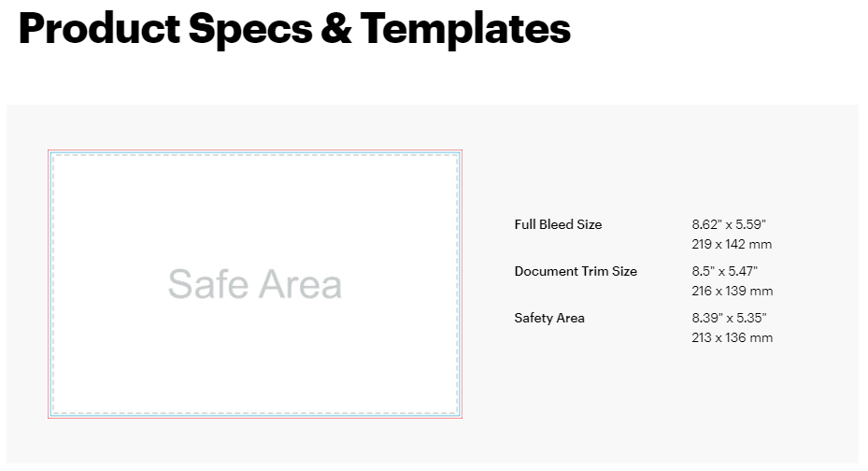The width and height of the screenshot is (868, 471).
Task: Click the word "Product" in the heading
Action: tap(97, 29)
